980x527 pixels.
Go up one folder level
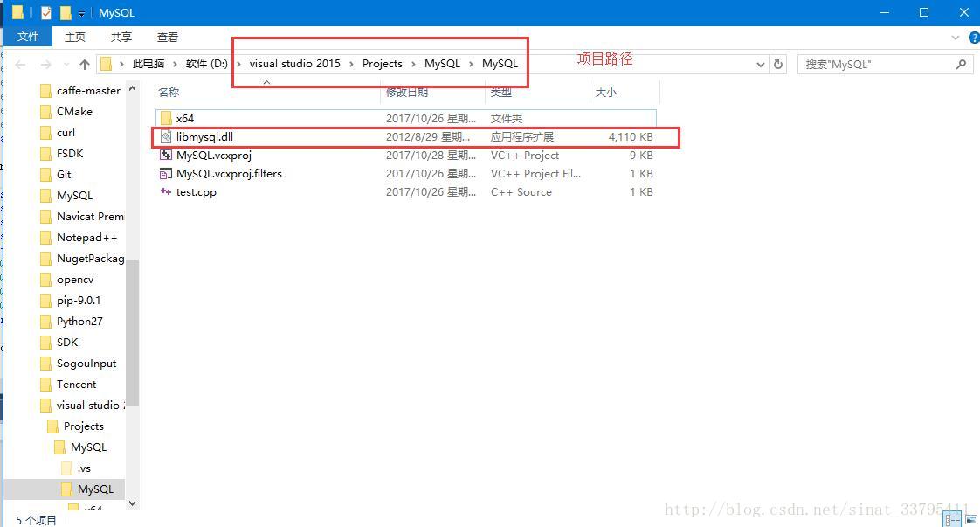click(85, 65)
